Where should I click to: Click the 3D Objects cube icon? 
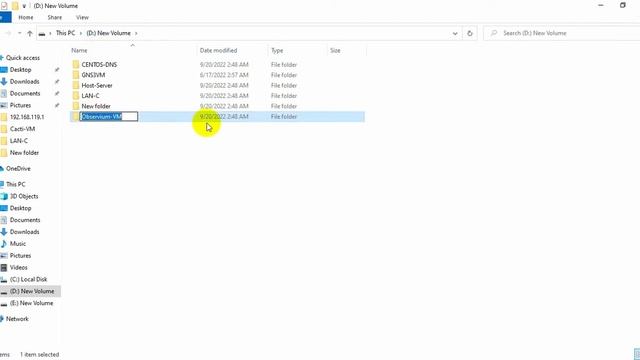click(x=4, y=196)
